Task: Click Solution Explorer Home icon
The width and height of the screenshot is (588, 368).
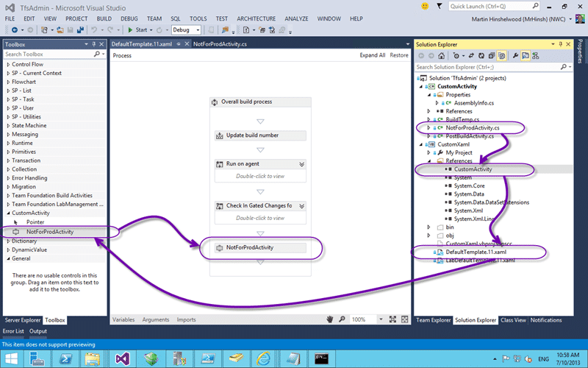Action: coord(442,56)
